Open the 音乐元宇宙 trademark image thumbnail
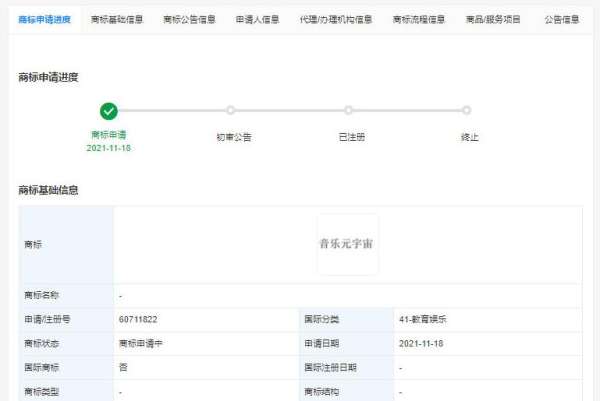Image resolution: width=600 pixels, height=401 pixels. tap(347, 244)
